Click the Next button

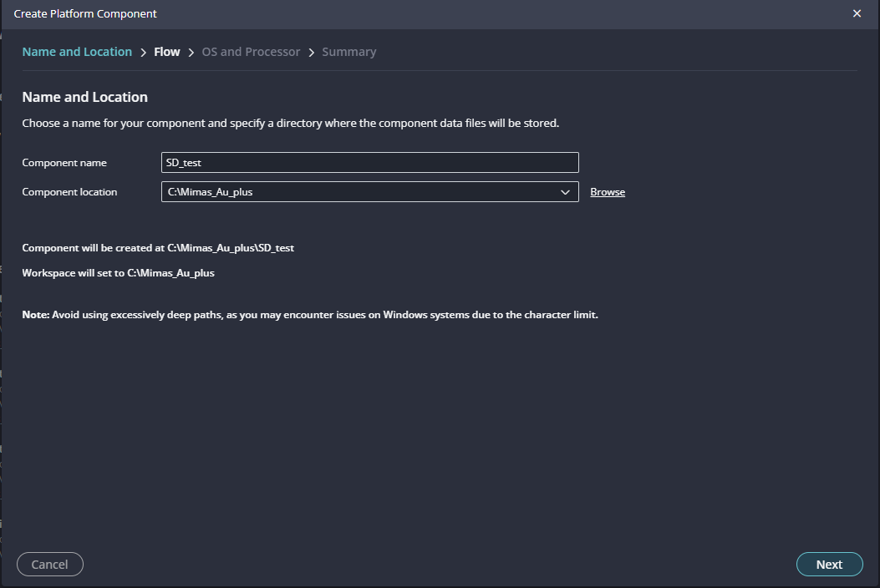pyautogui.click(x=829, y=565)
